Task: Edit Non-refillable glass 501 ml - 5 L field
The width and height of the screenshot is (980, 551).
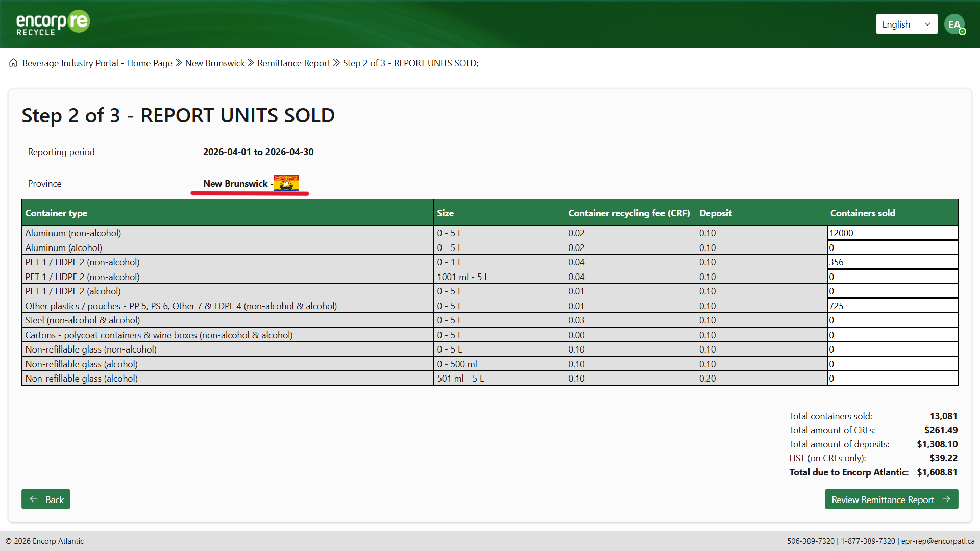Action: 892,378
